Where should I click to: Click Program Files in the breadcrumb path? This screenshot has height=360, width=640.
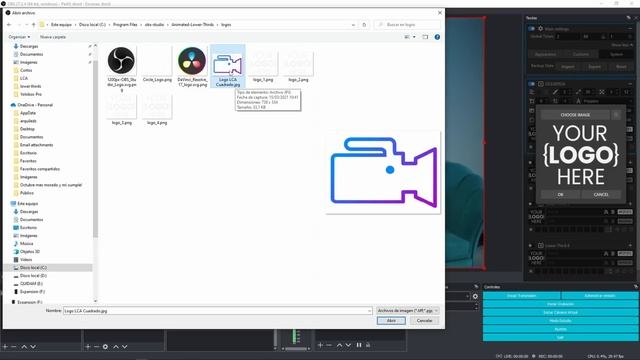pos(125,24)
